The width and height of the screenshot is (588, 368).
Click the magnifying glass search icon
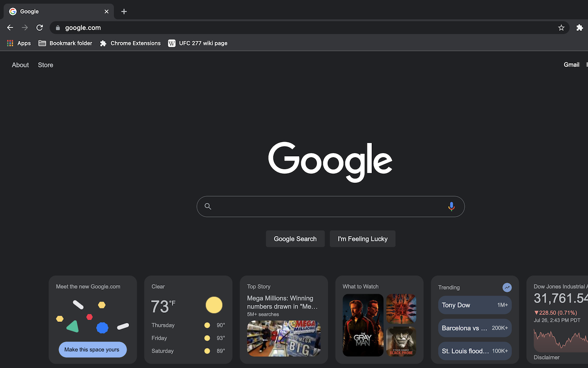click(208, 207)
